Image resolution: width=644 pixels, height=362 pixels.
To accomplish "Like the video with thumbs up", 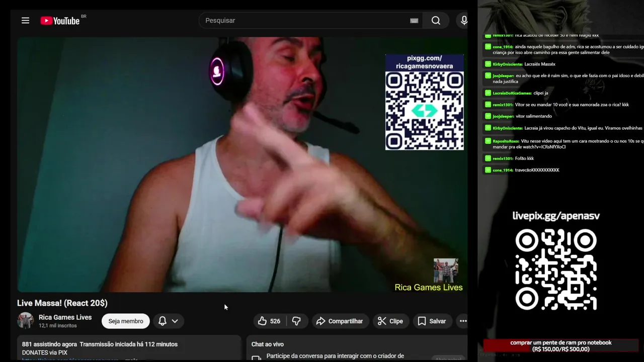I will (269, 321).
